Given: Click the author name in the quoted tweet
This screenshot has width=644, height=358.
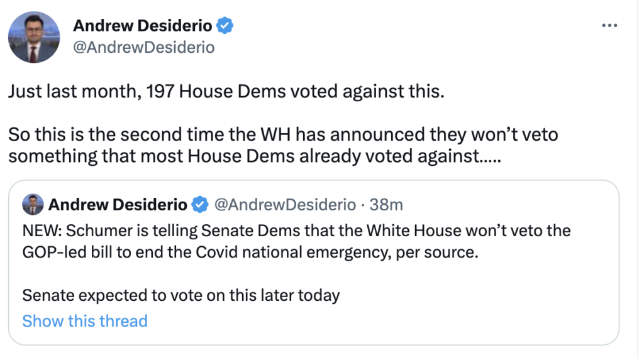Looking at the screenshot, I should click(x=118, y=205).
